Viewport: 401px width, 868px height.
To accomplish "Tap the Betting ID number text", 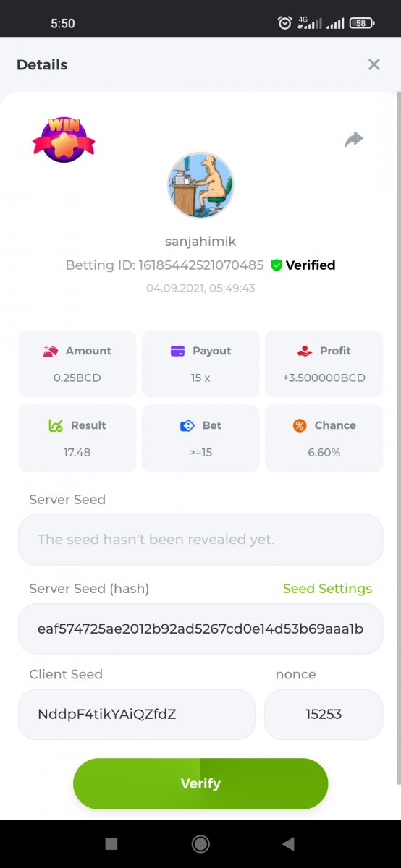I will click(201, 265).
